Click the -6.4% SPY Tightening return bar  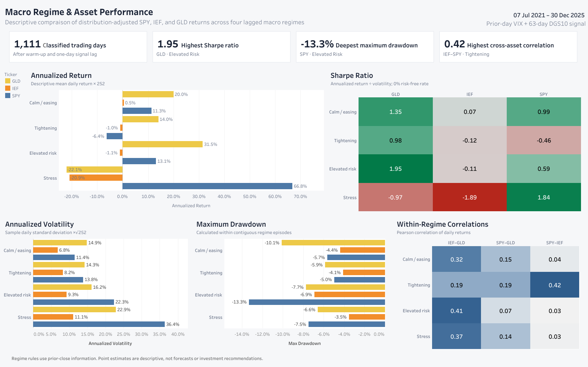[x=114, y=136]
